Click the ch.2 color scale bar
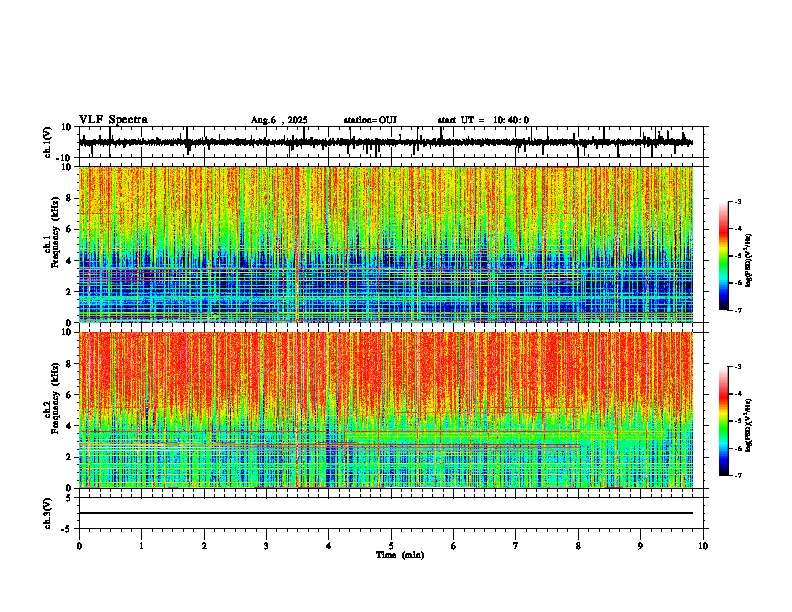 (724, 421)
